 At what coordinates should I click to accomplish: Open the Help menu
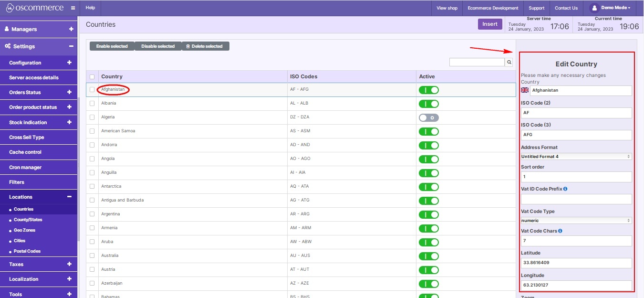click(90, 7)
